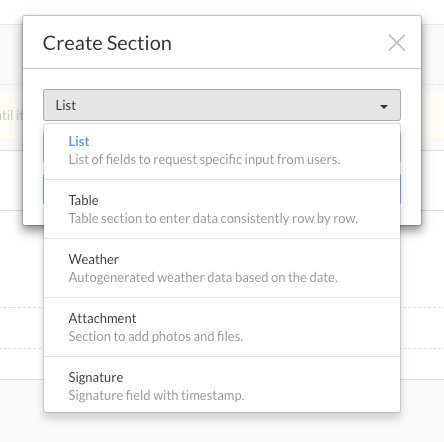Collapse the section type dropdown showing List
Image resolution: width=444 pixels, height=442 pixels.
pos(222,105)
